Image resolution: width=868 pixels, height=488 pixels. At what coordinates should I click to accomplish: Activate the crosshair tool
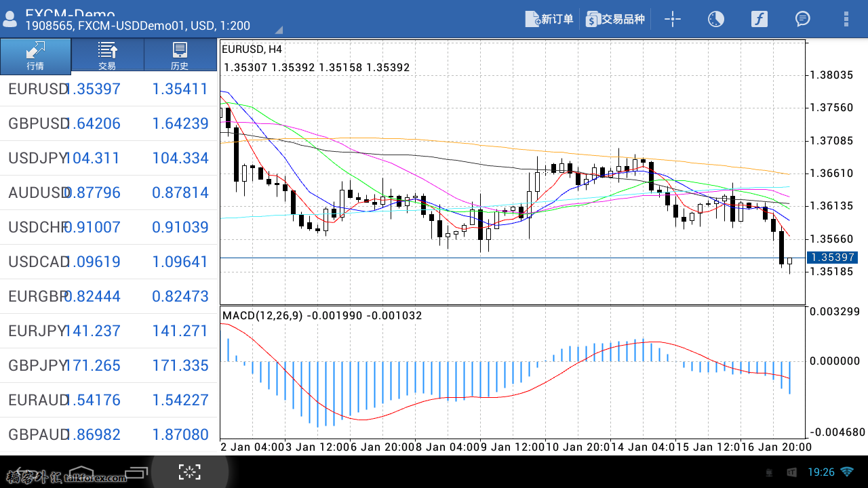(672, 19)
